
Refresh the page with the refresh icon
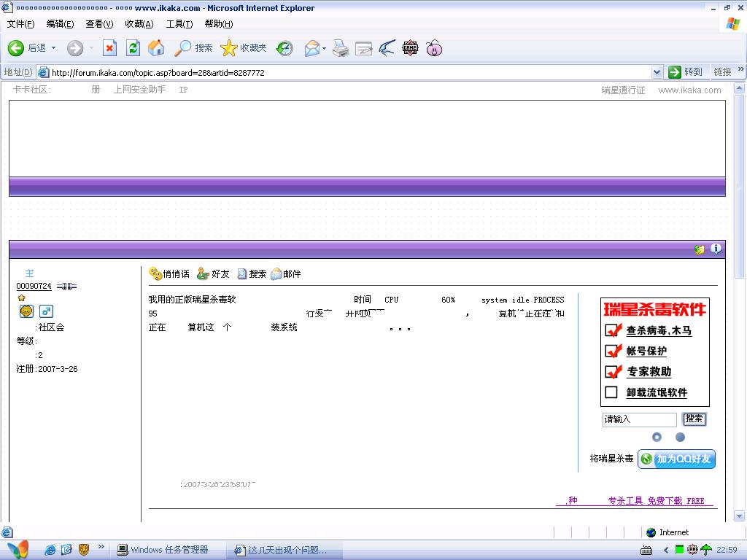[x=133, y=48]
